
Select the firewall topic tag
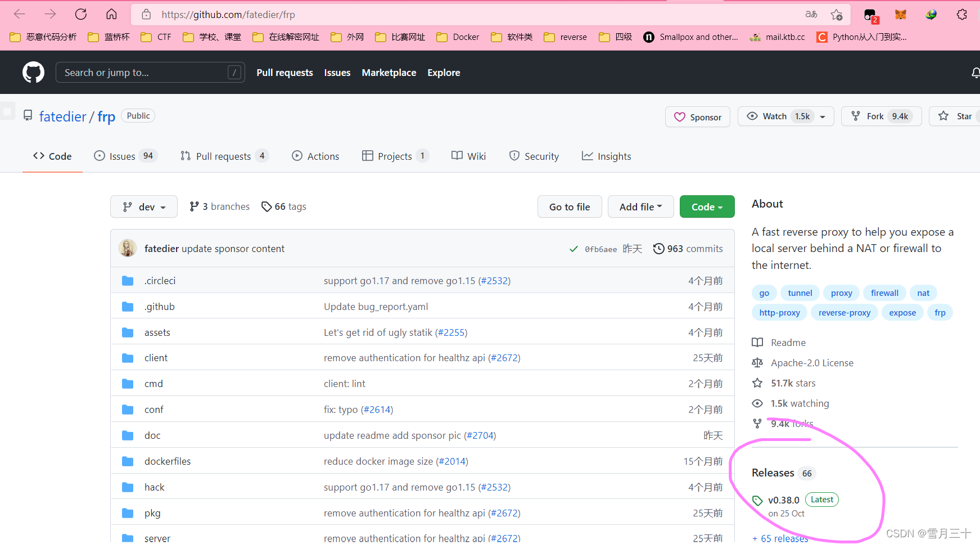[884, 293]
